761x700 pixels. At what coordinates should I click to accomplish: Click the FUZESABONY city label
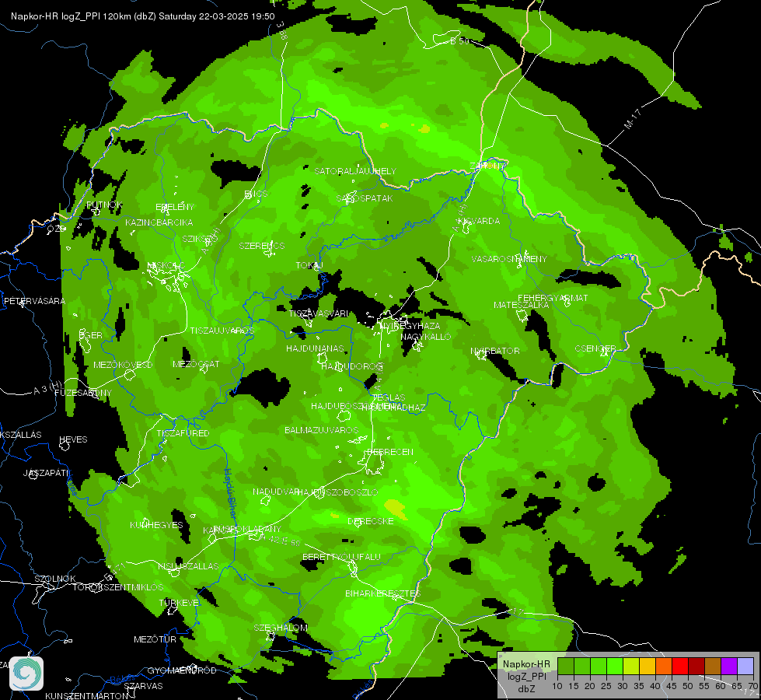83,393
